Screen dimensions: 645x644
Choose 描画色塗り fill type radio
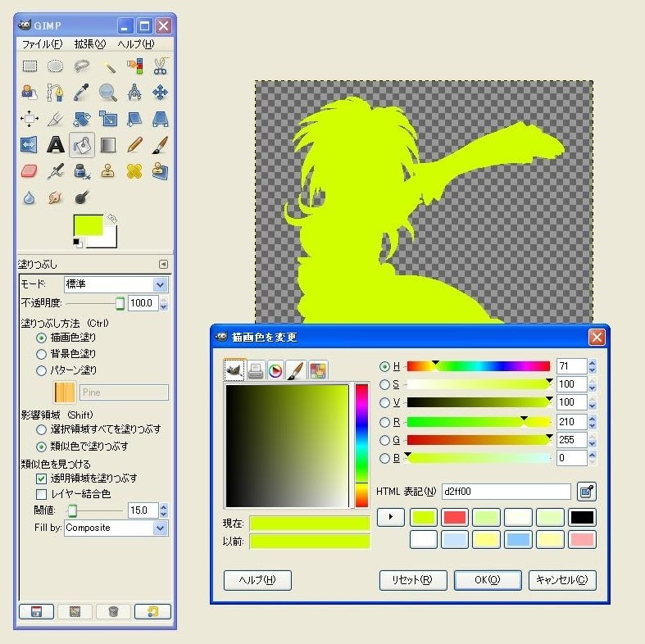click(x=41, y=338)
